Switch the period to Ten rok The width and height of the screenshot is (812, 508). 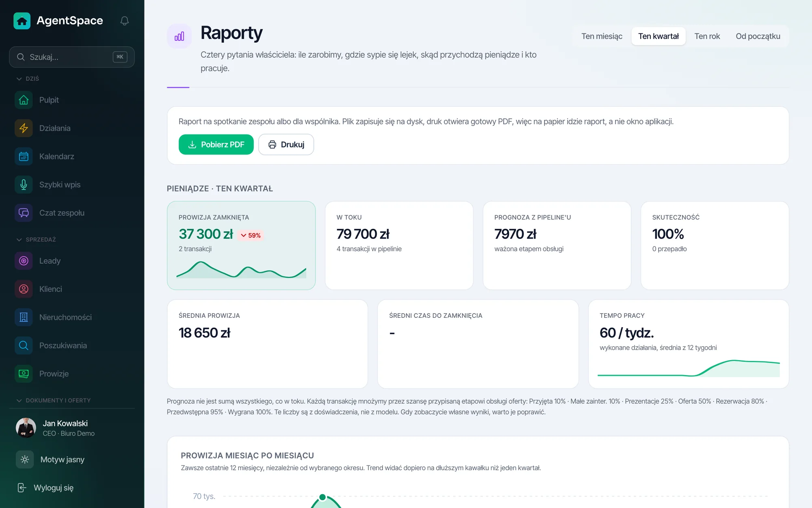click(x=707, y=36)
